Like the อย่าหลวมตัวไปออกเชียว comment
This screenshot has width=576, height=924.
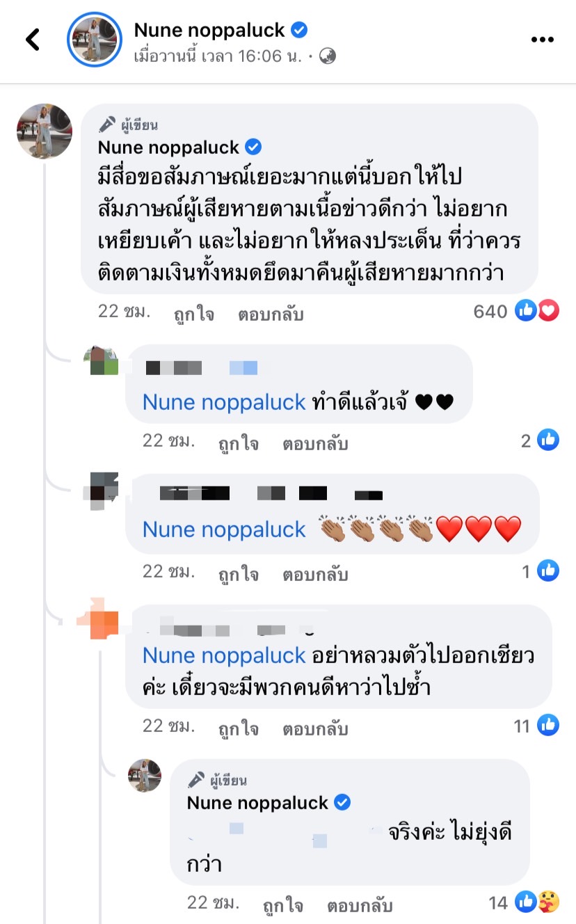point(239,729)
